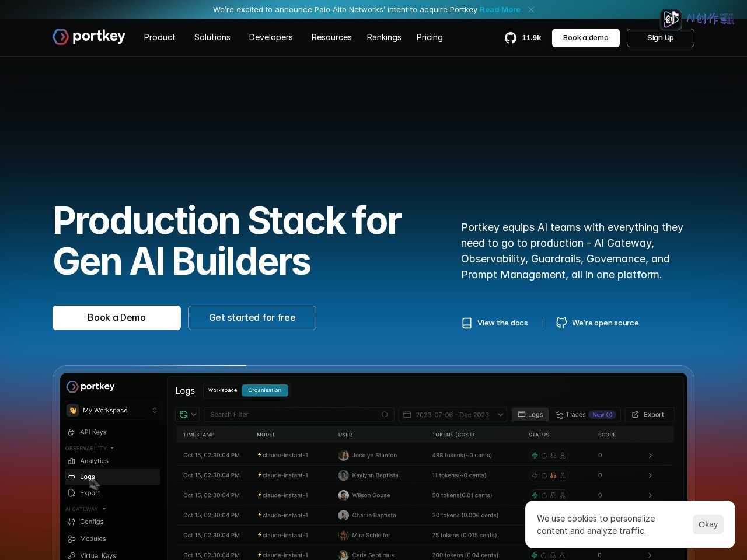Click the 498 tokens(~0 cents) cell
This screenshot has height=560, width=747.
tap(462, 456)
